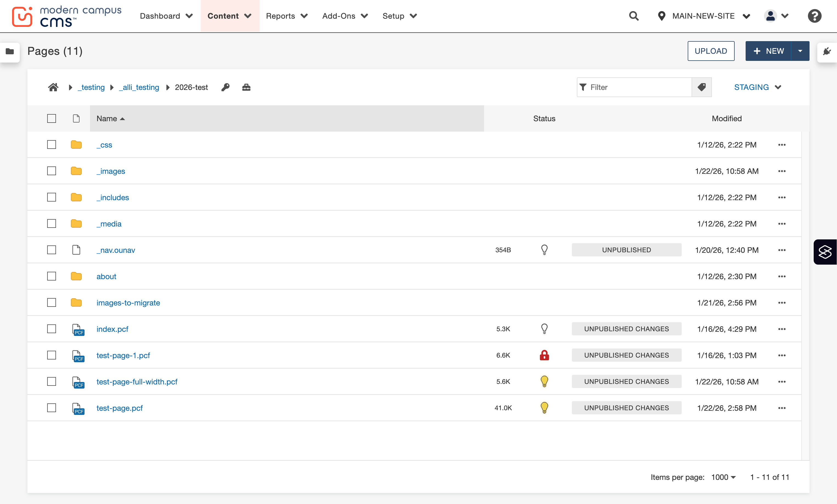This screenshot has height=504, width=837.
Task: Open the file navigation folder sidebar icon
Action: (10, 51)
